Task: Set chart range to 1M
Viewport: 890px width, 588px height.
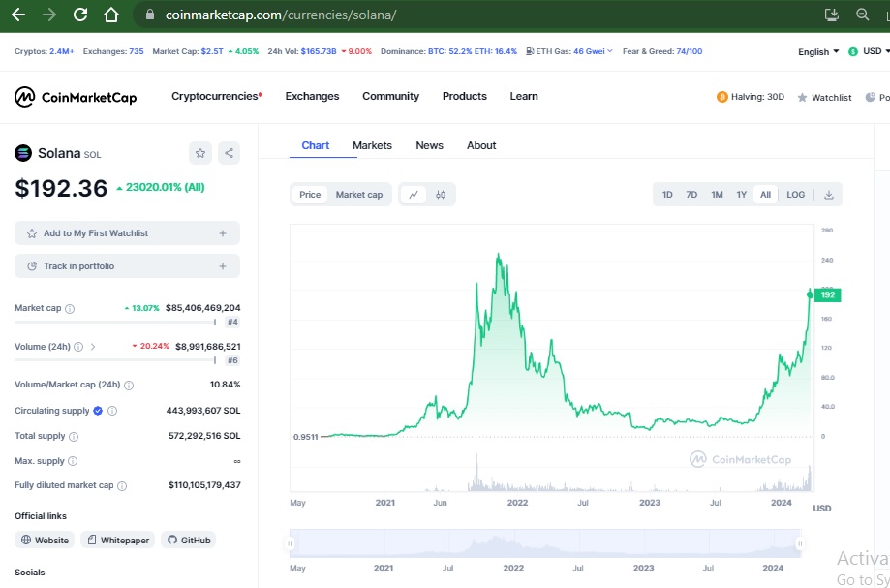Action: [x=717, y=195]
